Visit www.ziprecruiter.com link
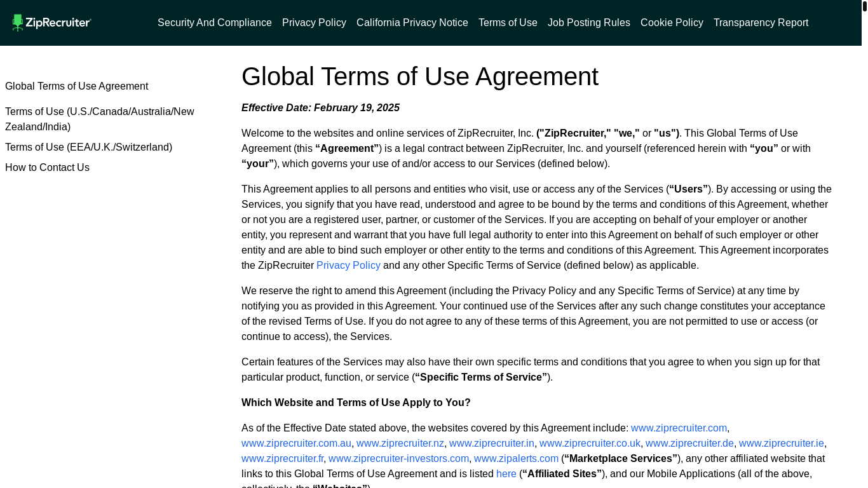Image resolution: width=868 pixels, height=488 pixels. point(679,428)
